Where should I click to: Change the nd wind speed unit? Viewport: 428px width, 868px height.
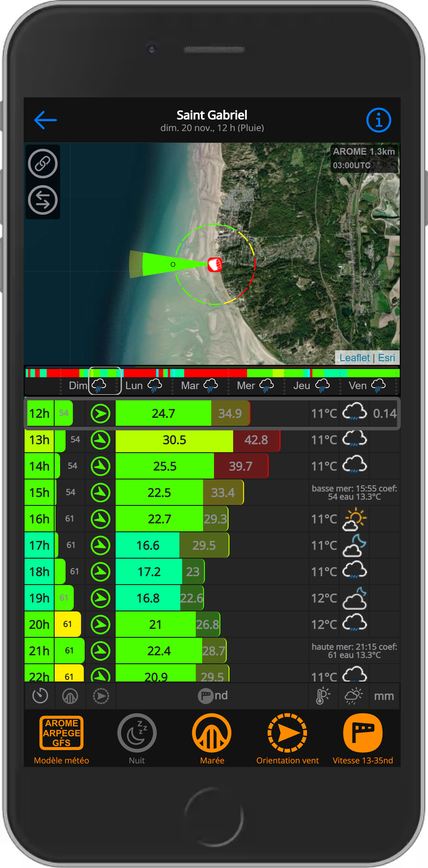(x=212, y=695)
